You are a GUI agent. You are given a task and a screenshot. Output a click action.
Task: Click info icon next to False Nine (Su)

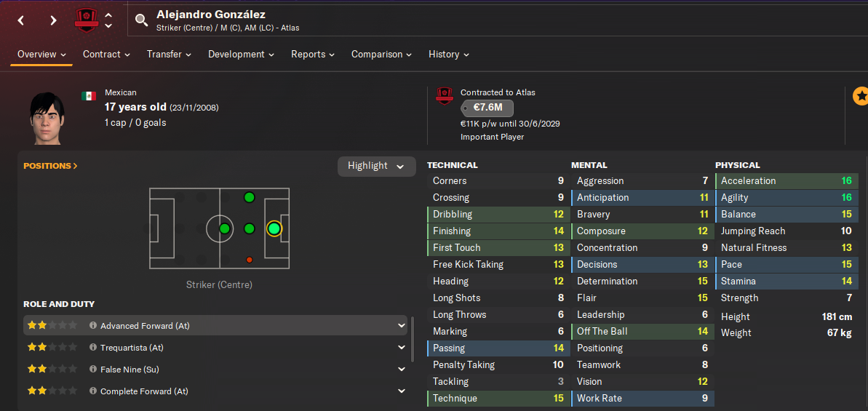(93, 370)
